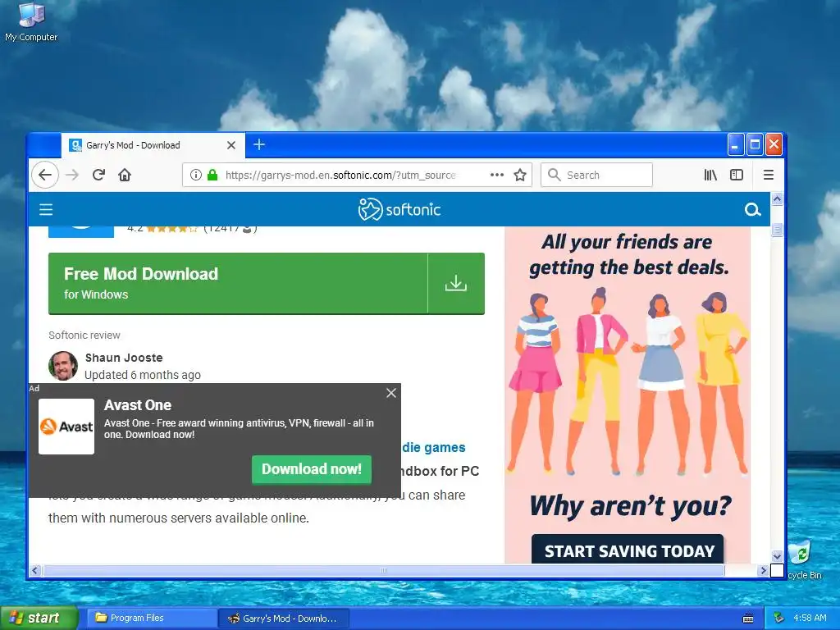Click the vertical scrollbar thumb
840x630 pixels.
778,230
